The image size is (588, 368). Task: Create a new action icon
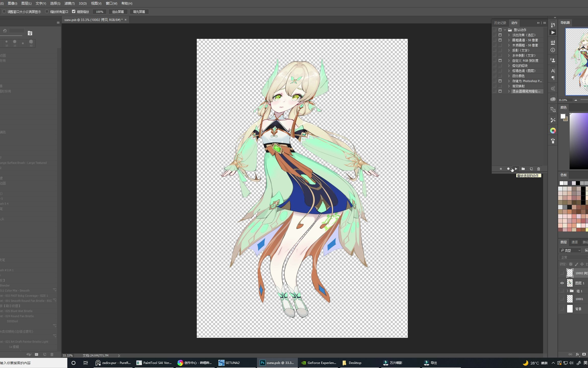point(531,169)
